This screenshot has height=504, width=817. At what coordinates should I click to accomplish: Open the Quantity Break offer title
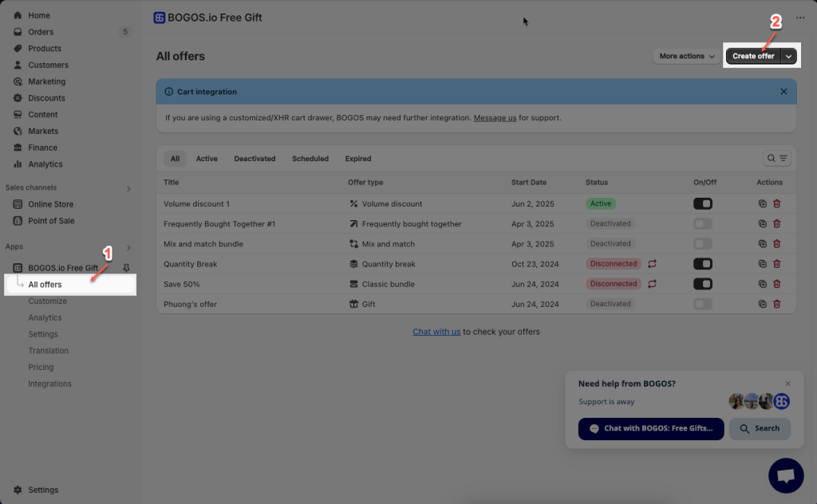point(190,264)
